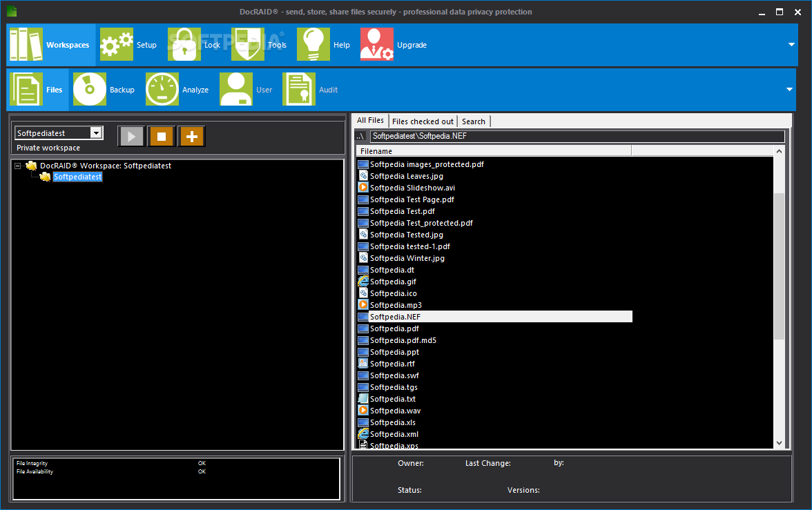Click the Softpedia Leaves.jpg image icon
This screenshot has width=812, height=510.
pos(363,175)
